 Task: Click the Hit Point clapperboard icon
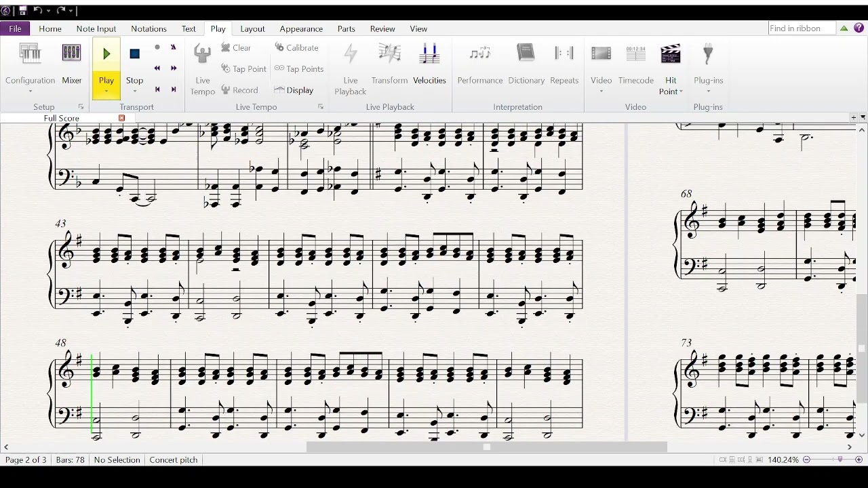point(671,54)
